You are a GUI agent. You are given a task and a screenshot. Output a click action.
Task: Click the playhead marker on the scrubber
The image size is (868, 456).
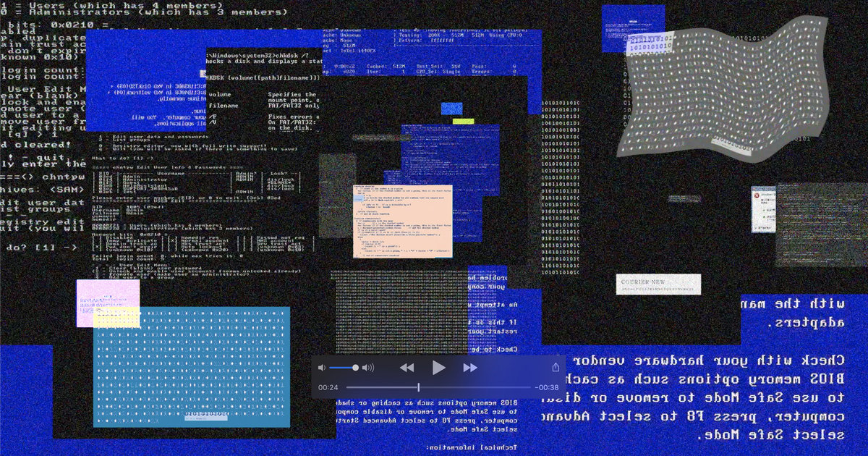418,388
